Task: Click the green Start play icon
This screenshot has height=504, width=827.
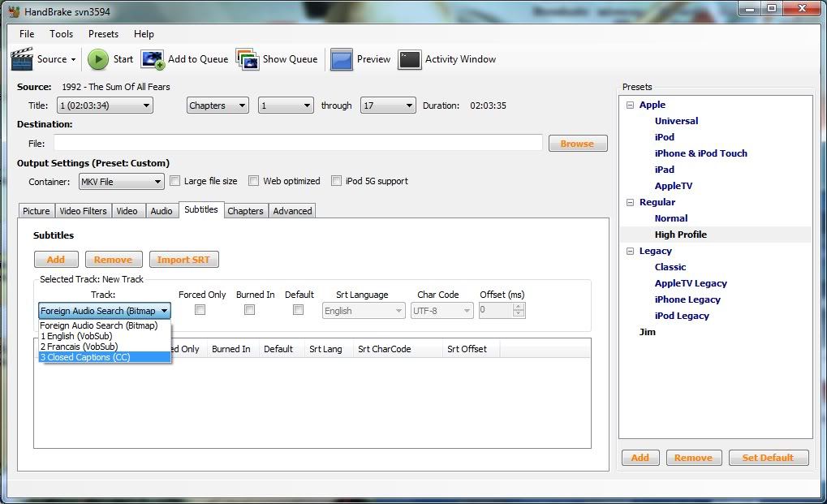Action: 97,59
